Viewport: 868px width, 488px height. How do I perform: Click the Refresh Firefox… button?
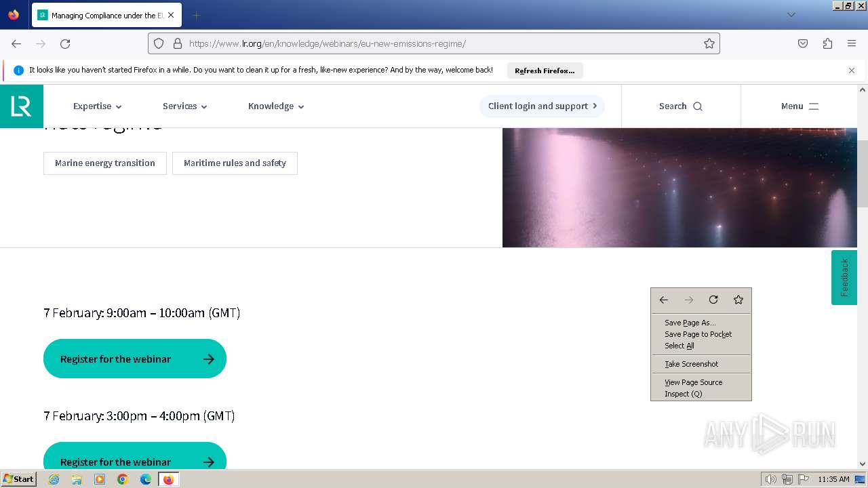click(545, 70)
